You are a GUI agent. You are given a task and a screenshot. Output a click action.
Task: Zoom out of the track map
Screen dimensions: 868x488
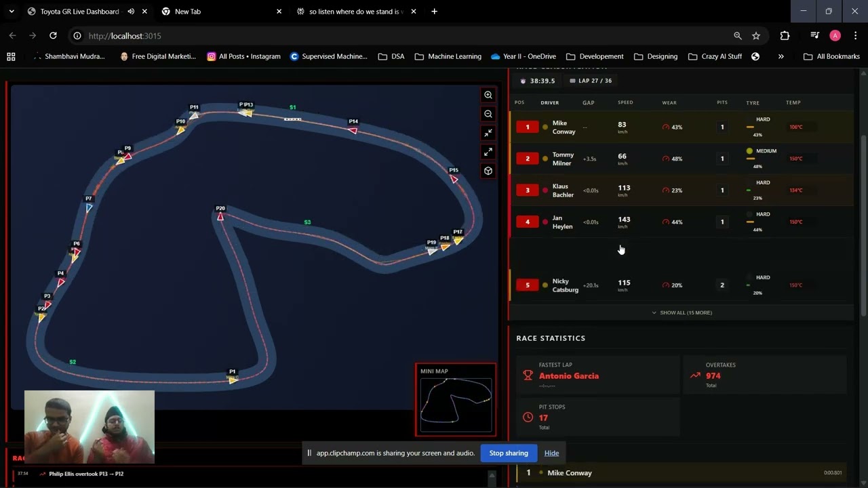click(488, 114)
